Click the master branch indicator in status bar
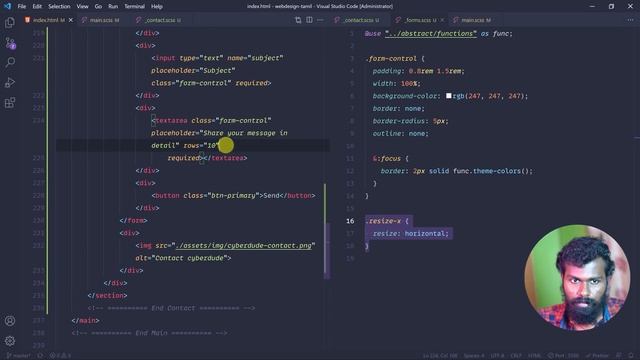 (18, 356)
